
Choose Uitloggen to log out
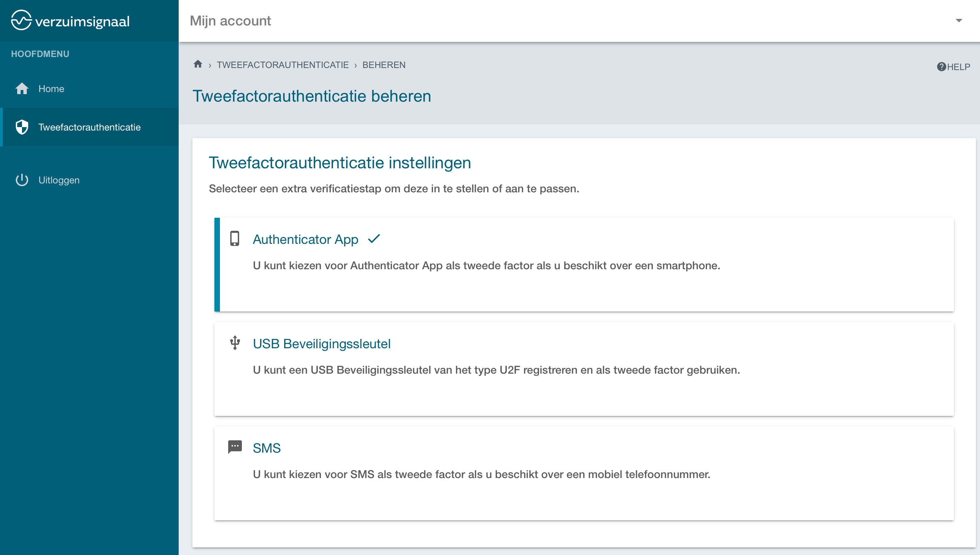89,180
